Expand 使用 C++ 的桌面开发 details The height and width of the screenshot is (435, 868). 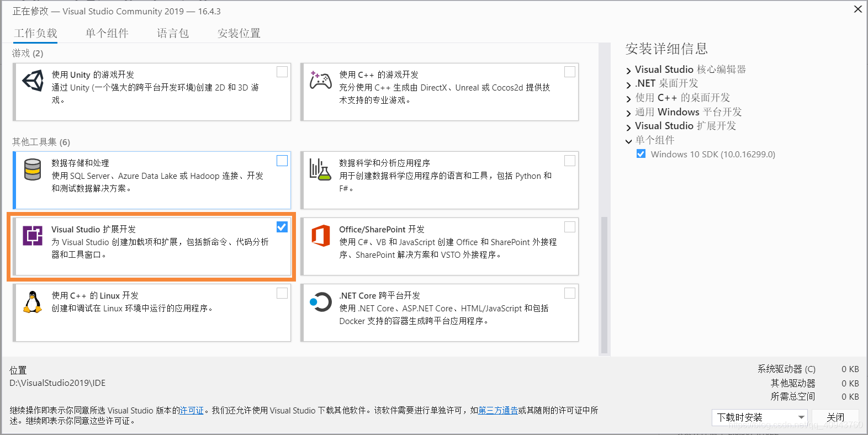pyautogui.click(x=628, y=99)
